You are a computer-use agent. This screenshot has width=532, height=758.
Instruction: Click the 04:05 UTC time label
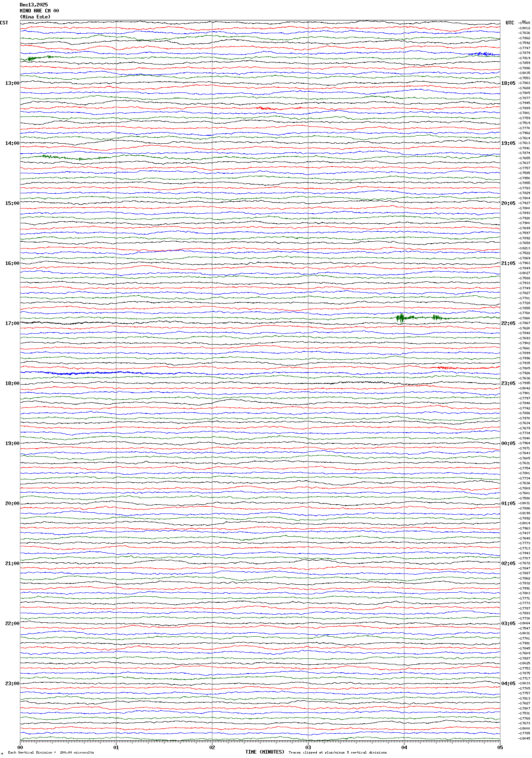pyautogui.click(x=508, y=684)
